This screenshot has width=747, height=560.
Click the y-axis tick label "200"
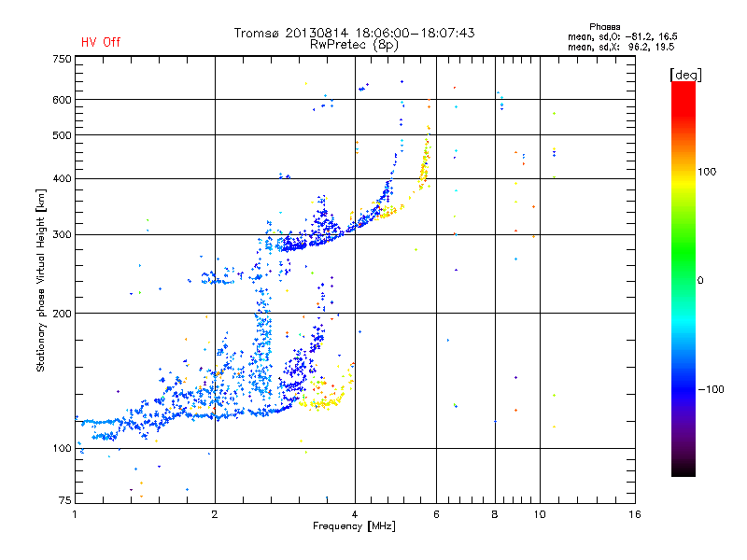(x=62, y=314)
